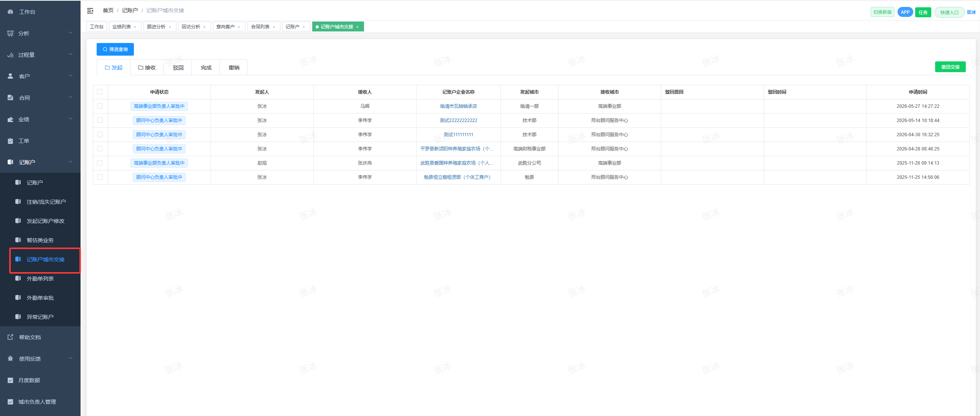Click the 使用反馈 bug icon
This screenshot has height=416, width=980.
pos(10,359)
